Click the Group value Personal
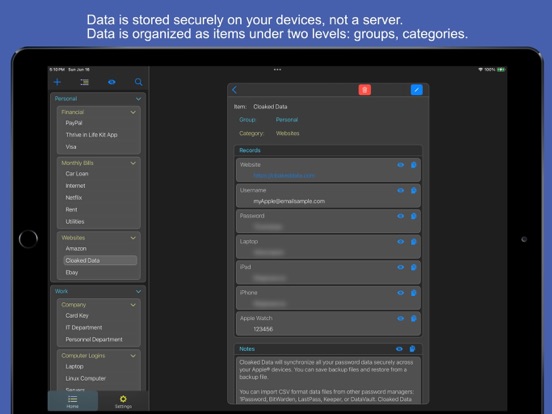The width and height of the screenshot is (552, 414). click(287, 120)
